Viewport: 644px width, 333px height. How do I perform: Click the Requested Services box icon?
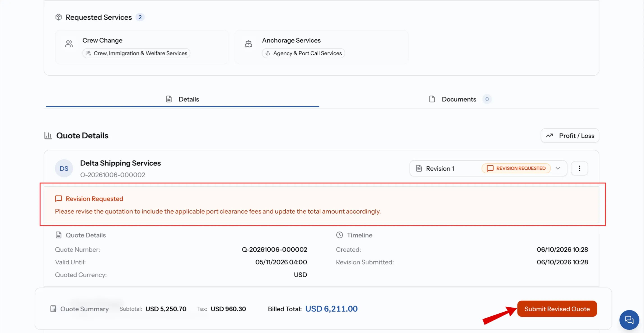click(x=59, y=17)
